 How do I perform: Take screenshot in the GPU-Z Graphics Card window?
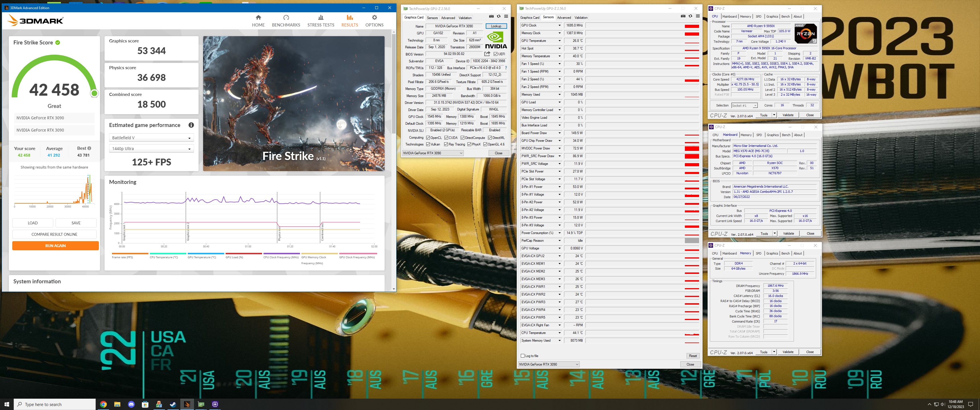click(491, 16)
